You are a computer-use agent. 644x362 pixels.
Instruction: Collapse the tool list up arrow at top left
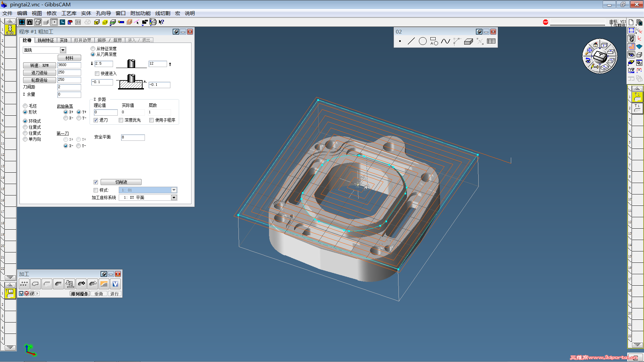click(10, 21)
